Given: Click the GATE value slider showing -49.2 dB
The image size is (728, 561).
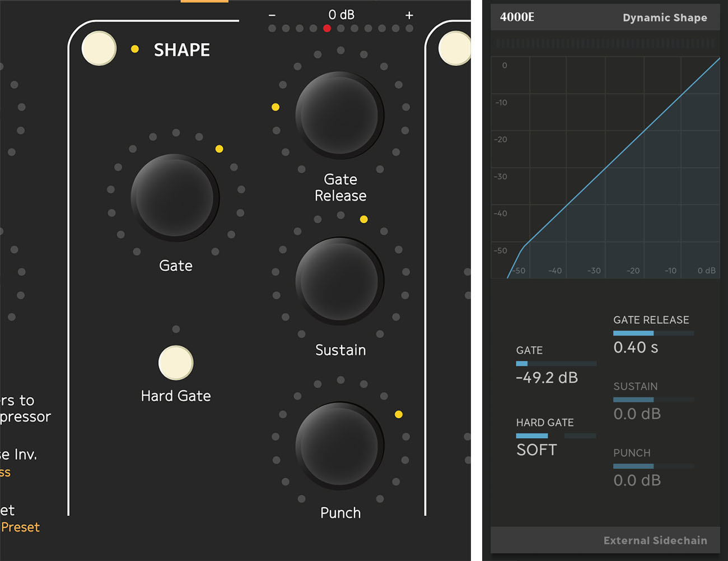Looking at the screenshot, I should point(556,363).
